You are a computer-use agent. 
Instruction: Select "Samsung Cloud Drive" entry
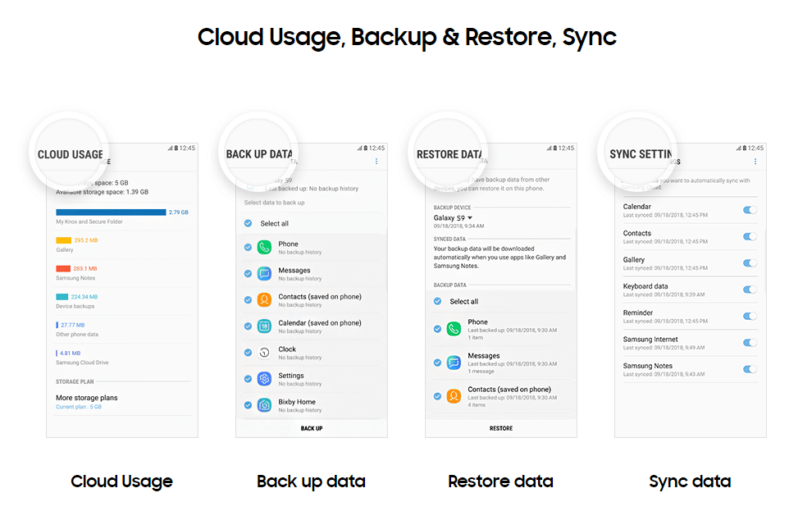click(82, 363)
